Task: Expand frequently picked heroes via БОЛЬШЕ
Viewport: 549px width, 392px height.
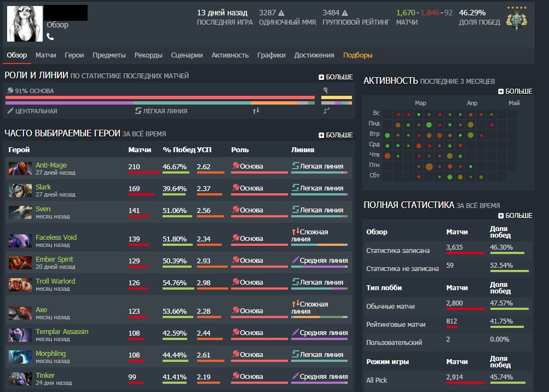Action: click(x=336, y=135)
